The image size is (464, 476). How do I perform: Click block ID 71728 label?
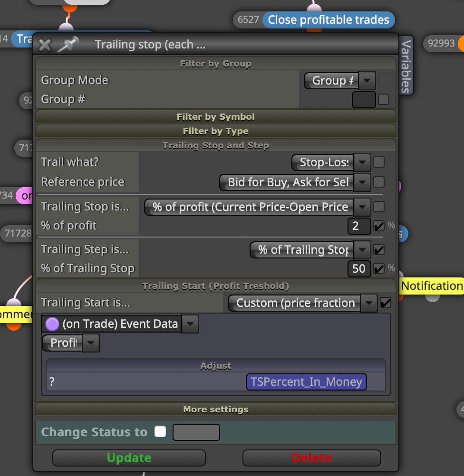[x=18, y=233]
